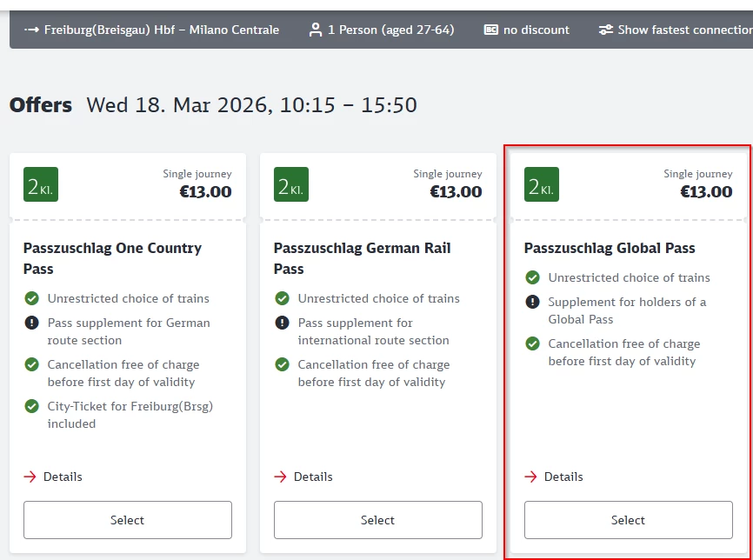Click the fastest connections filter icon
Screen dimensions: 753x560
click(x=606, y=30)
